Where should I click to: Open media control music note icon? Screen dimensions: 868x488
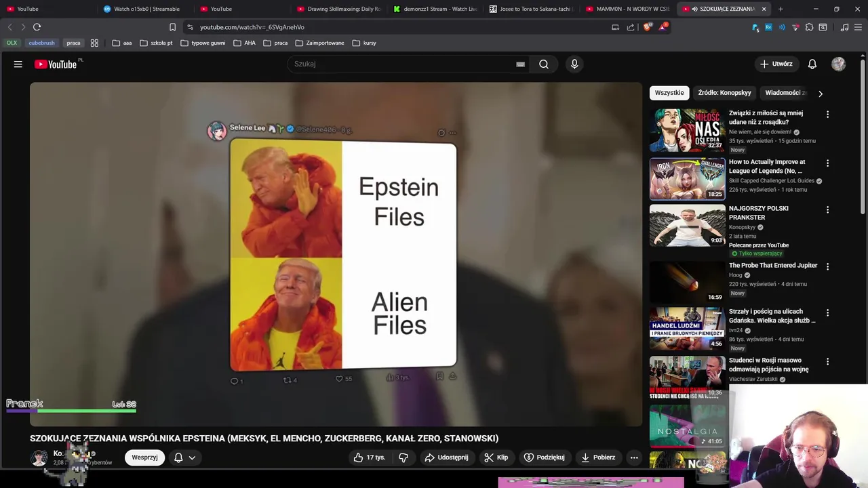click(x=844, y=27)
